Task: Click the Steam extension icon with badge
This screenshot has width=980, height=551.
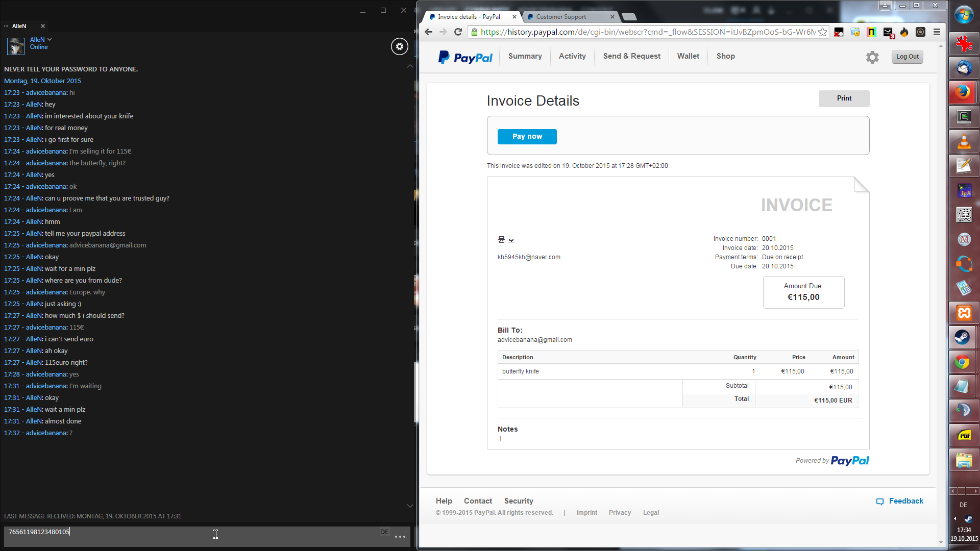Action: tap(888, 32)
